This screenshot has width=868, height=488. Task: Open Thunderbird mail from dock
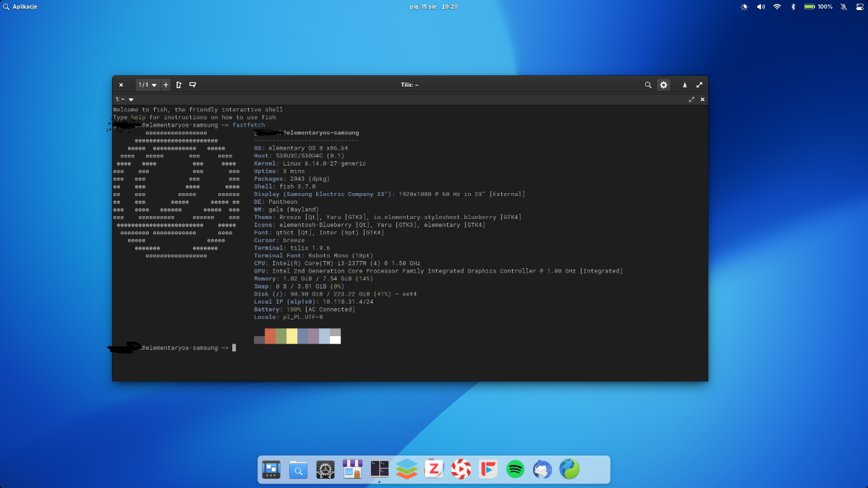(x=542, y=469)
